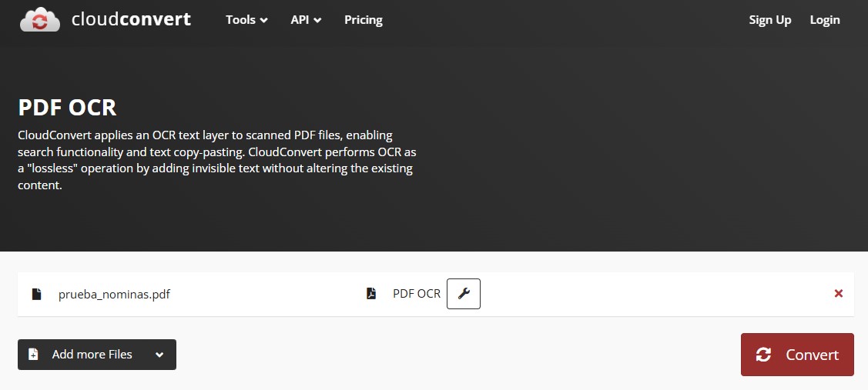
Task: Open the Tools dropdown menu
Action: [x=247, y=20]
